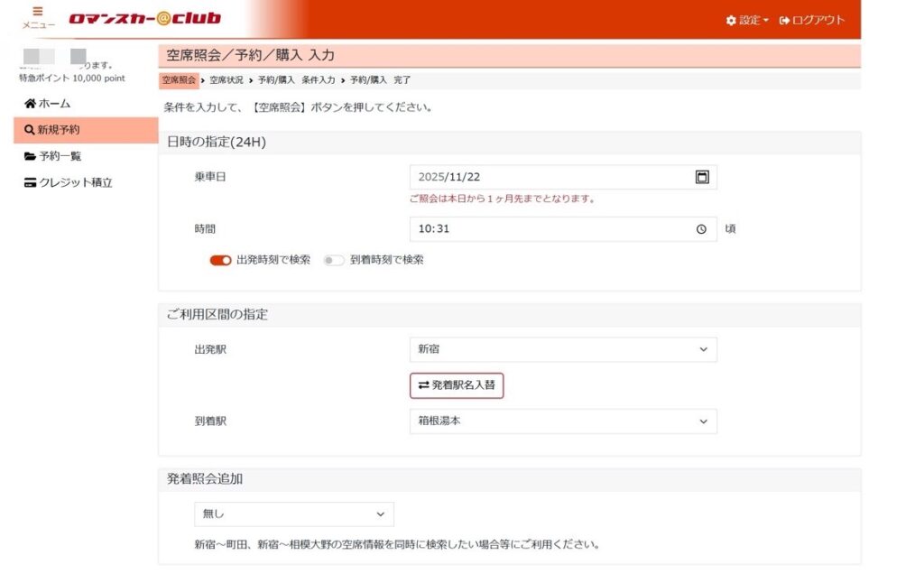Expand the 到着駅 station dropdown
The width and height of the screenshot is (924, 574).
pos(563,421)
